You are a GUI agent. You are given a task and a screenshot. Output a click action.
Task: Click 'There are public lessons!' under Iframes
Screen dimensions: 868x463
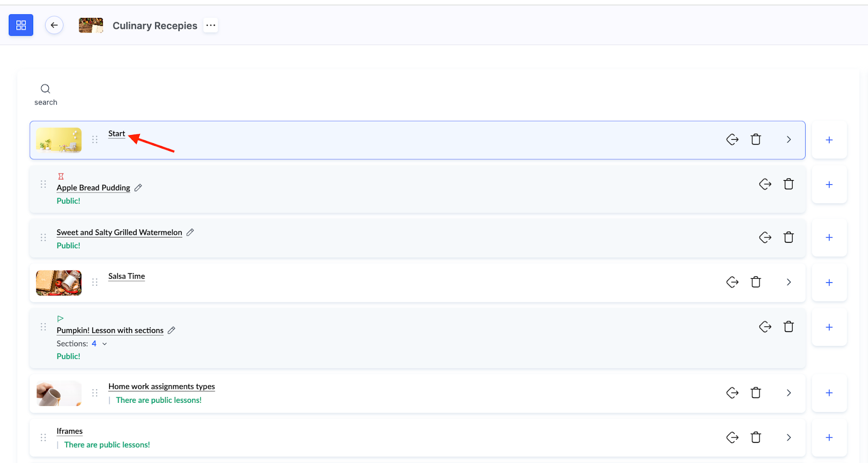click(x=107, y=445)
